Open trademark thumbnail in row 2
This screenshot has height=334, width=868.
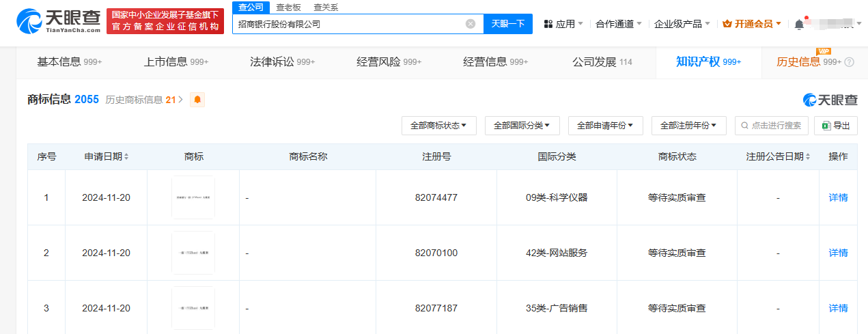(193, 253)
